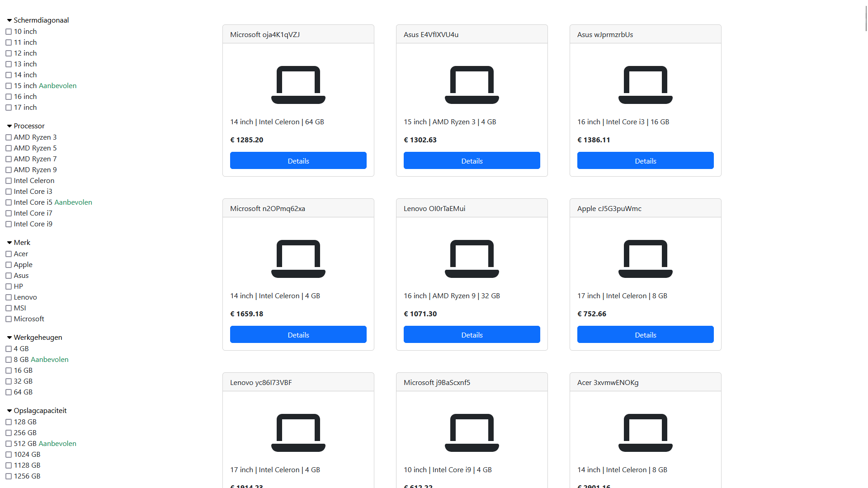The width and height of the screenshot is (868, 488).
Task: Check the 15 inch screen size filter
Action: [x=9, y=86]
